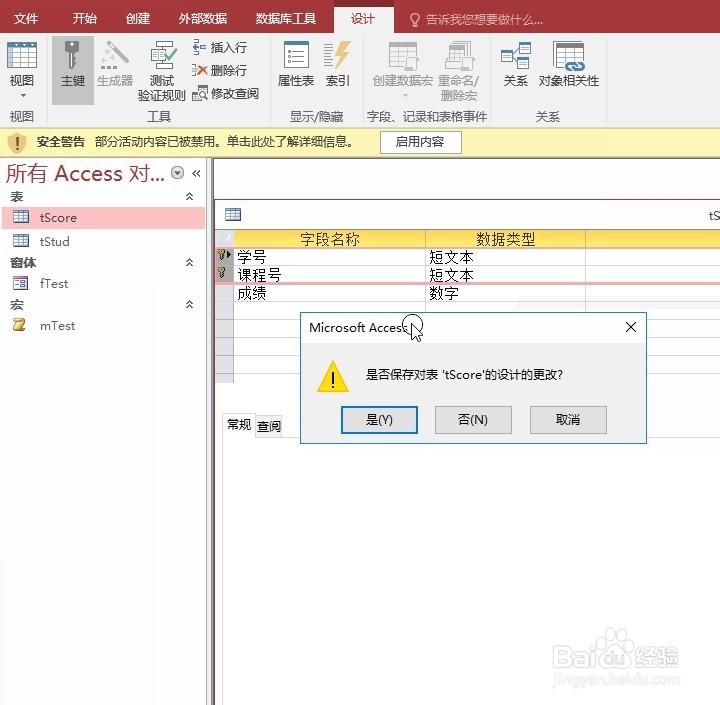Click the 字段名称 column header
Viewport: 720px width, 705px height.
click(x=329, y=239)
